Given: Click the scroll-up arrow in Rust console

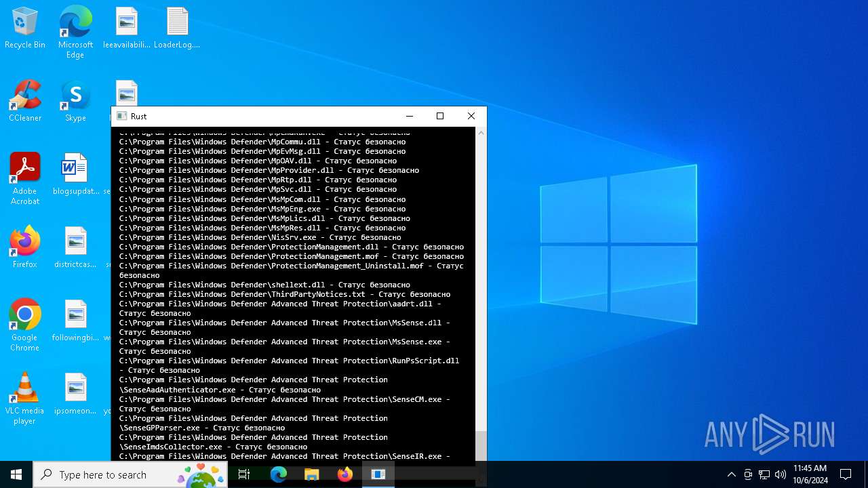Looking at the screenshot, I should pyautogui.click(x=481, y=132).
